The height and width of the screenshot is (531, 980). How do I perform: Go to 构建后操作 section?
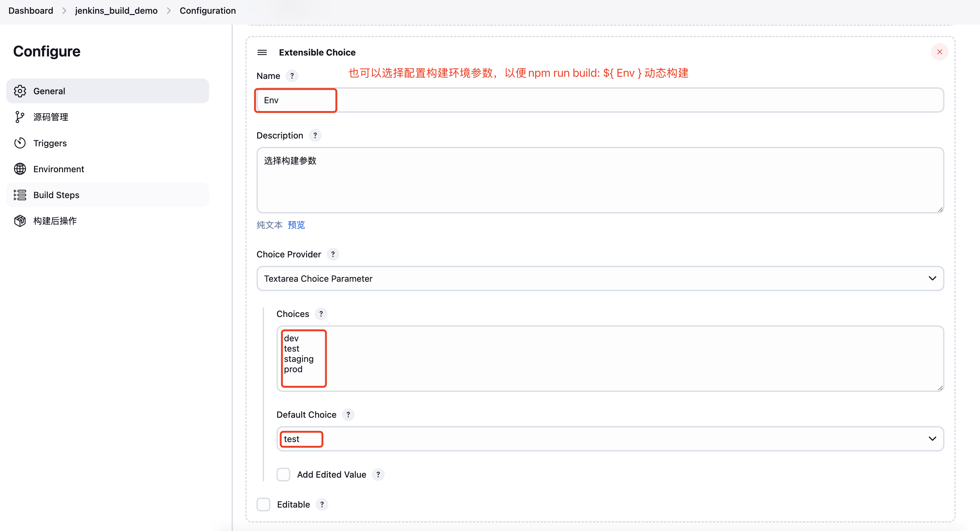coord(108,221)
